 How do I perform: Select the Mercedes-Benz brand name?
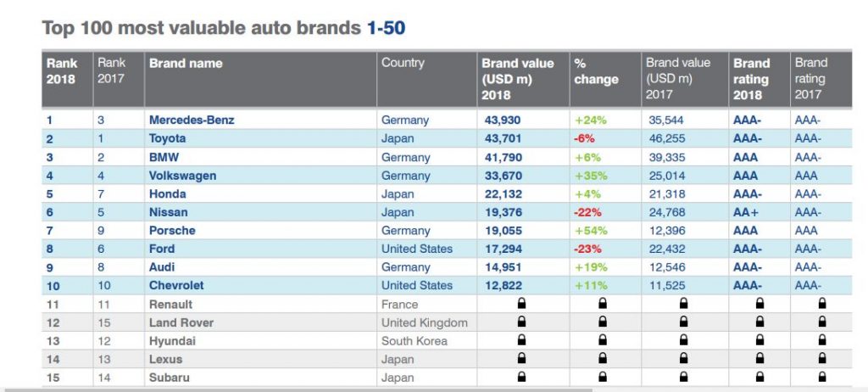click(x=192, y=120)
